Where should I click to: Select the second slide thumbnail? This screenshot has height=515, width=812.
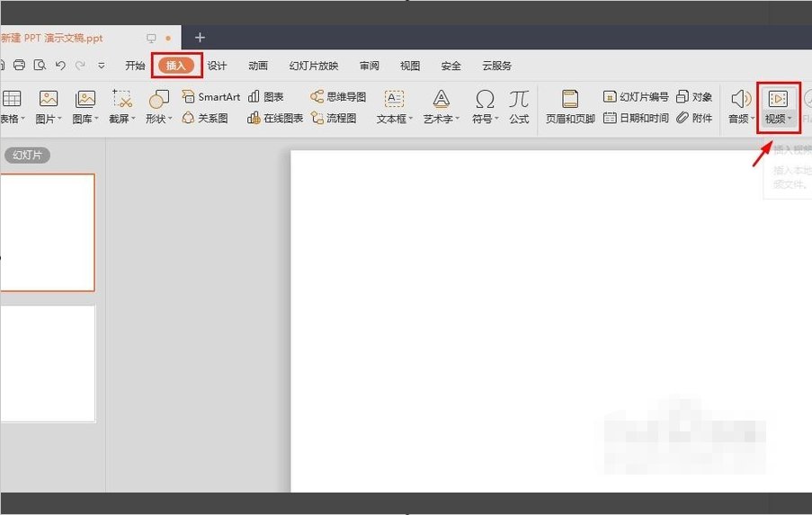(x=47, y=363)
